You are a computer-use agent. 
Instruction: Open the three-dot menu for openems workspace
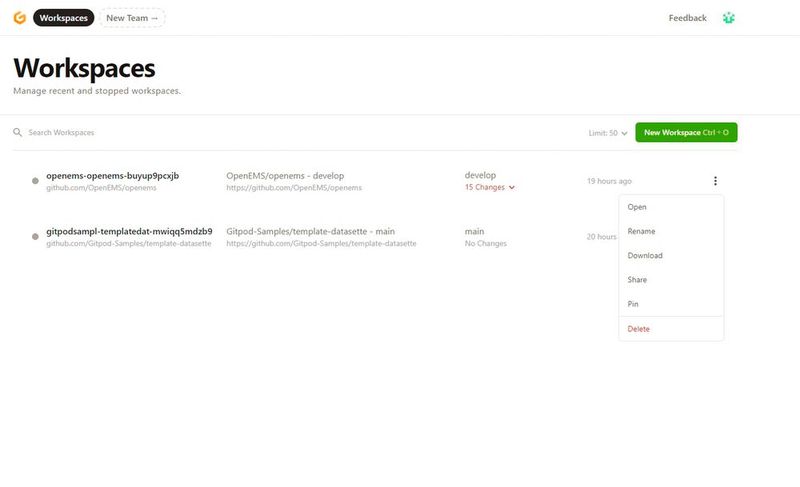[715, 181]
